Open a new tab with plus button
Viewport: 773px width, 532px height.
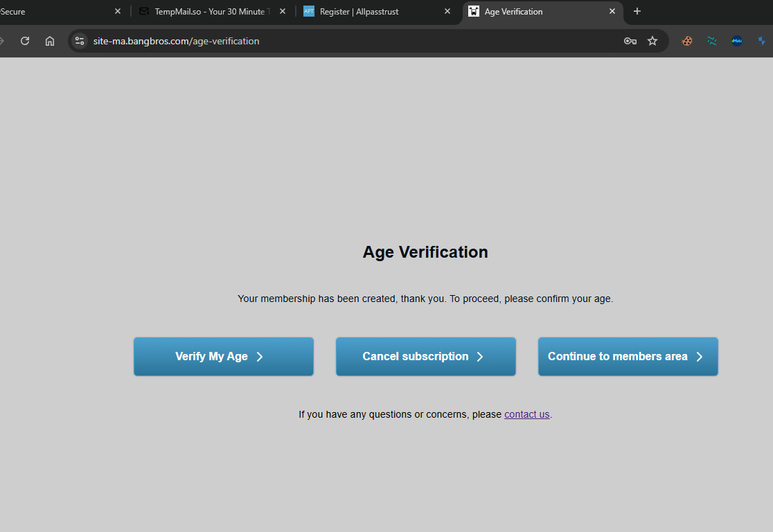point(637,11)
